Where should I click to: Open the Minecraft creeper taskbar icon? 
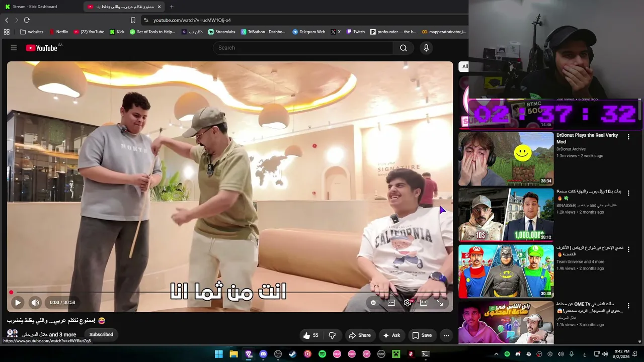click(x=396, y=354)
